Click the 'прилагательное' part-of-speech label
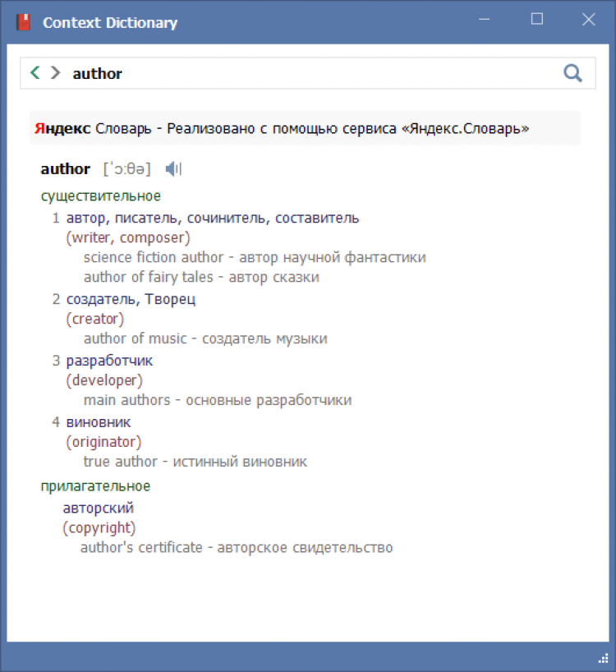The height and width of the screenshot is (672, 616). click(95, 486)
